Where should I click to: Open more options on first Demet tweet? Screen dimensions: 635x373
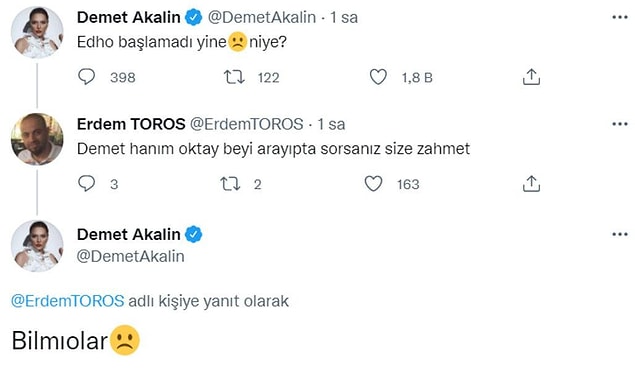point(620,17)
